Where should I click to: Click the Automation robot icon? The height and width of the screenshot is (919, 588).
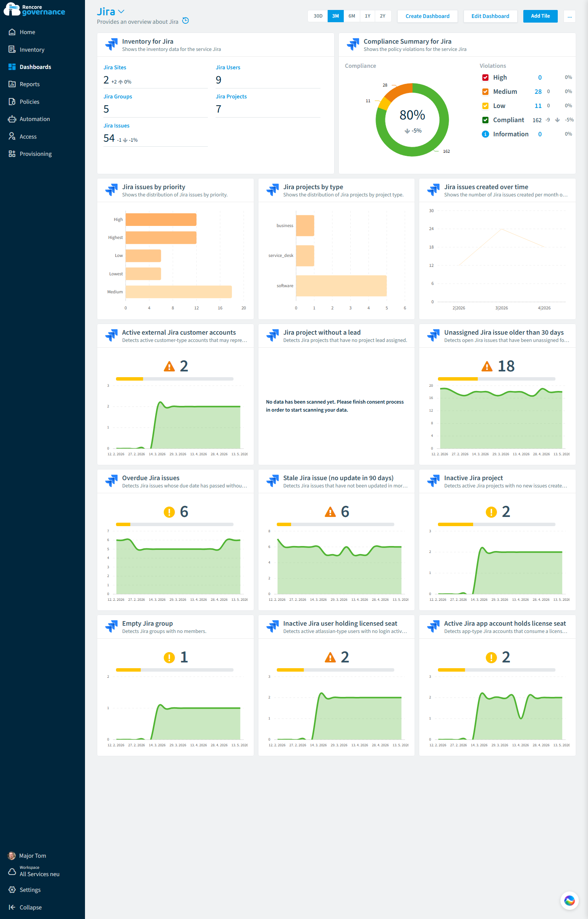(x=12, y=119)
